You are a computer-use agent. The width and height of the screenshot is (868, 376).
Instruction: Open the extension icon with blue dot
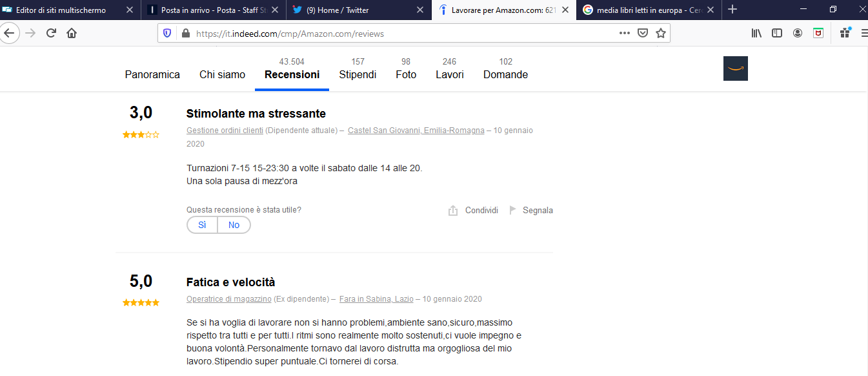845,33
